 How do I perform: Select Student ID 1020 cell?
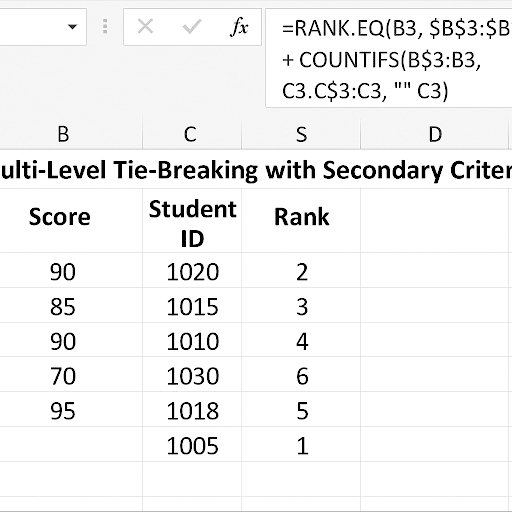[192, 270]
